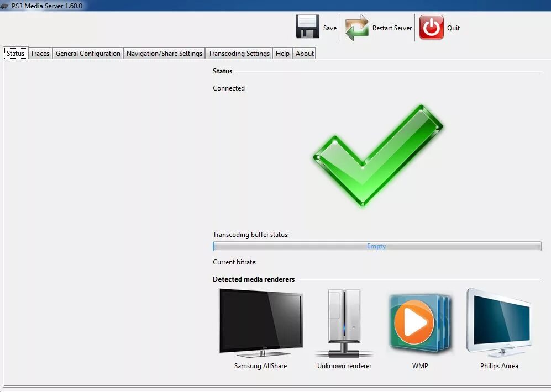The height and width of the screenshot is (392, 551).
Task: Select the Philips Aurea TV icon
Action: coord(499,322)
